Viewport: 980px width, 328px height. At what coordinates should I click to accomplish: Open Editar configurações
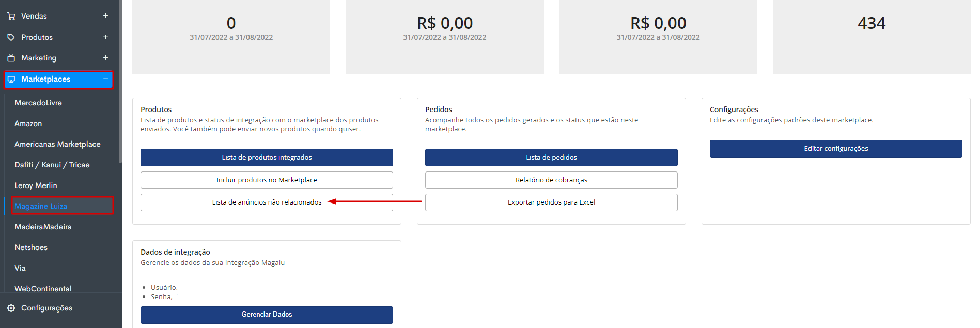[x=836, y=149]
